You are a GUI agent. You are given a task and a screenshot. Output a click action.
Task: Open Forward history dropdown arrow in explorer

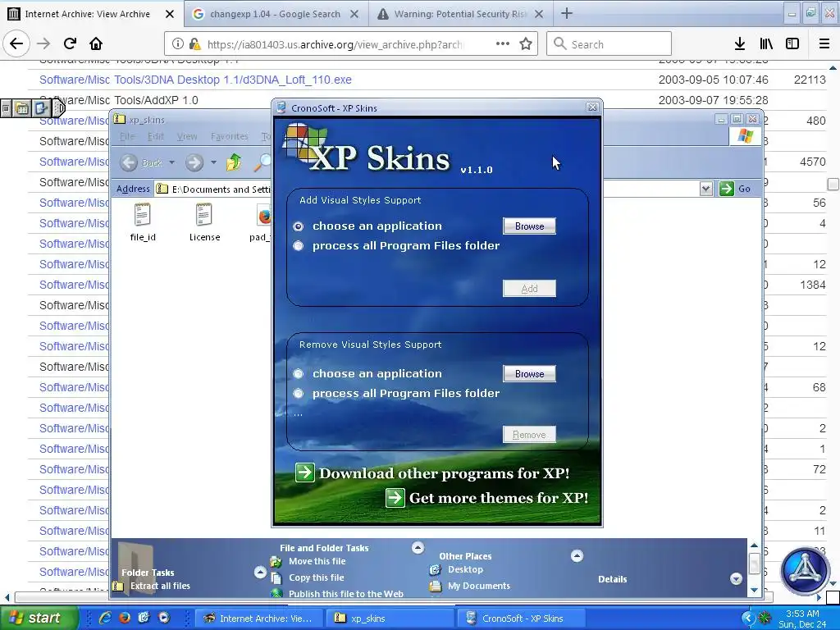tap(213, 162)
